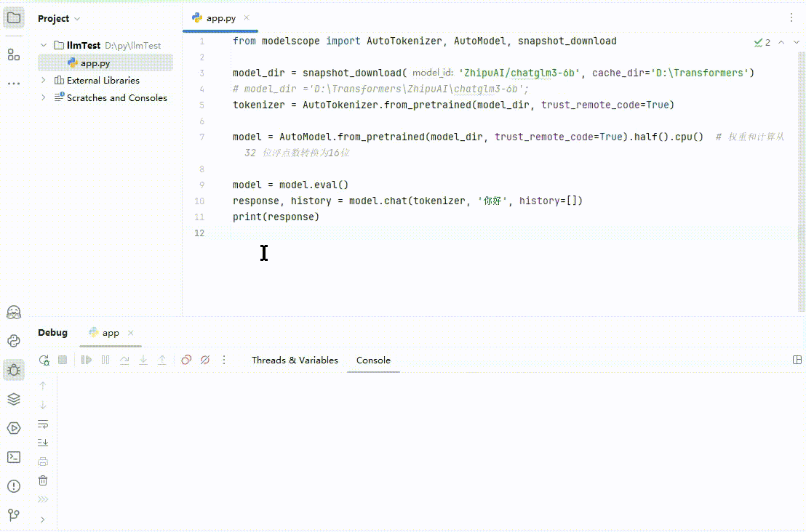
Task: Toggle scroll to end of console
Action: 43,443
